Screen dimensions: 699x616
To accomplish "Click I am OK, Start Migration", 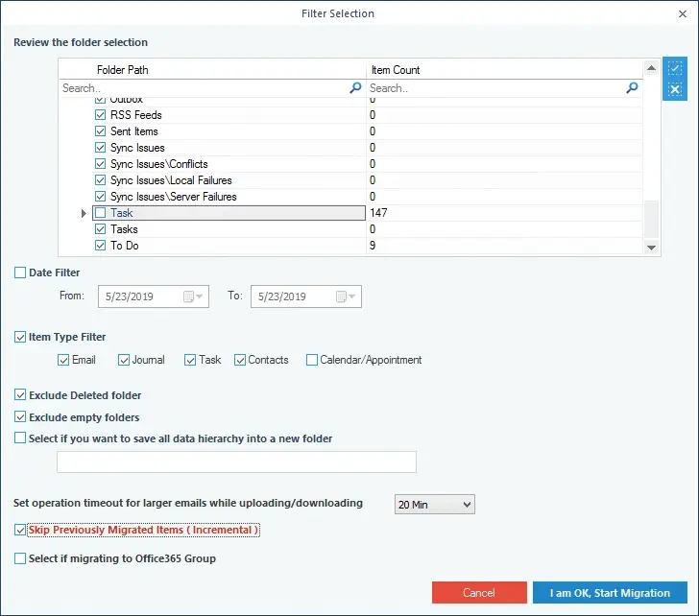I will point(610,593).
